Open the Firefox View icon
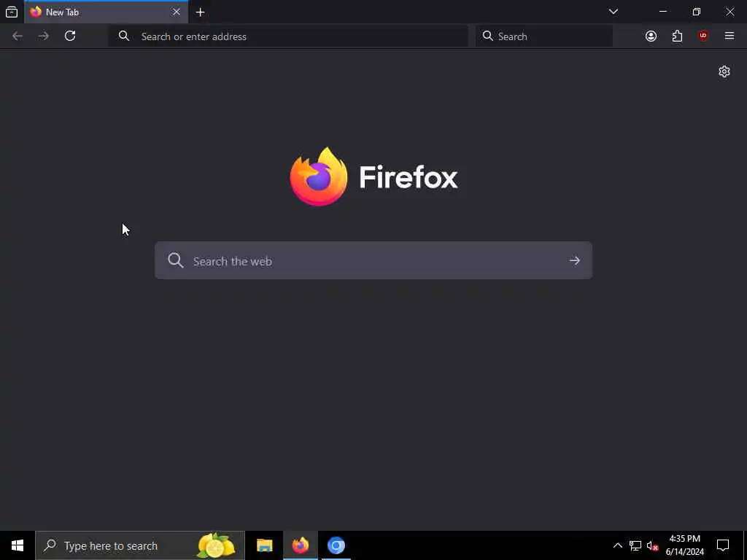 [x=12, y=12]
